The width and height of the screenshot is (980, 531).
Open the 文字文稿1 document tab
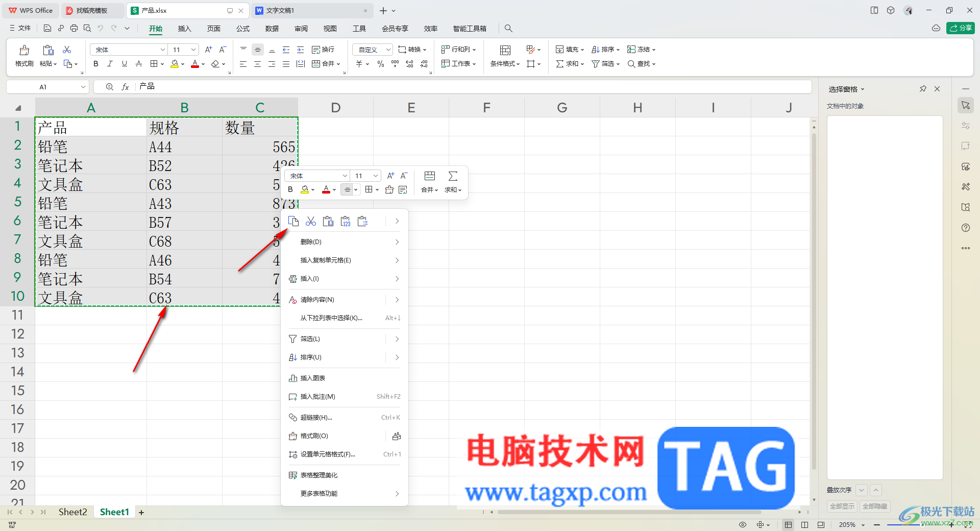[312, 10]
